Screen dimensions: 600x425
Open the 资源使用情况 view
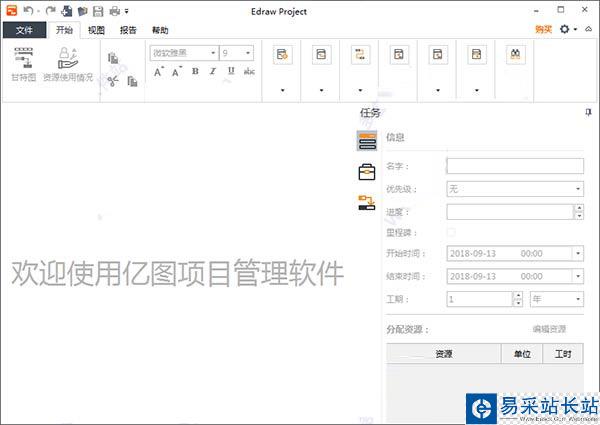point(68,64)
